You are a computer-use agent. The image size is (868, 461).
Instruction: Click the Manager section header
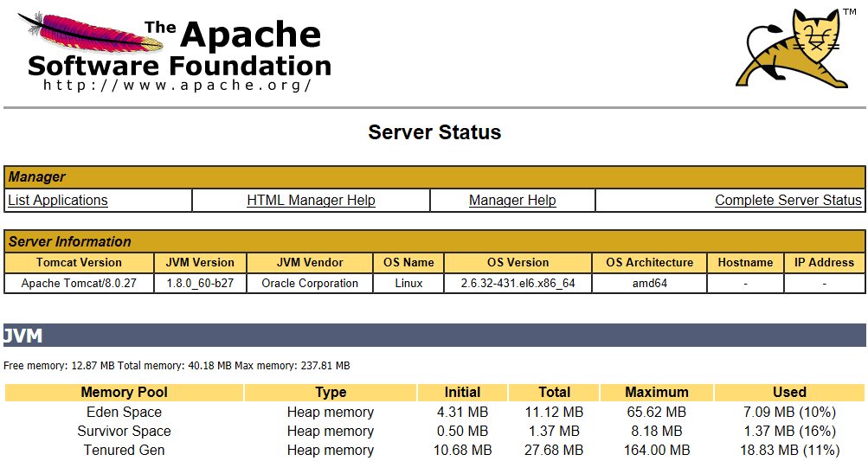click(x=434, y=177)
